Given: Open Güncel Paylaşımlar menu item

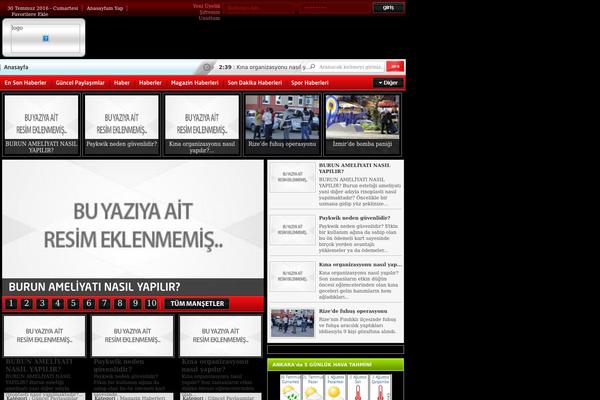Looking at the screenshot, I should (80, 83).
